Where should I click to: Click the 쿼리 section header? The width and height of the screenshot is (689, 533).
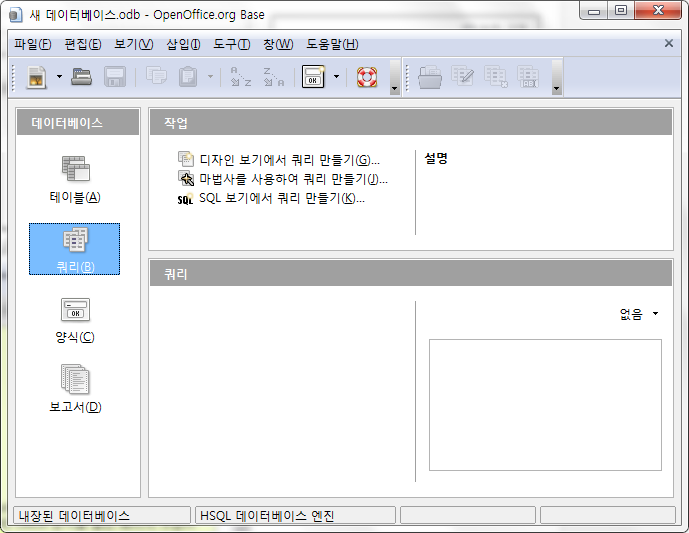click(411, 274)
